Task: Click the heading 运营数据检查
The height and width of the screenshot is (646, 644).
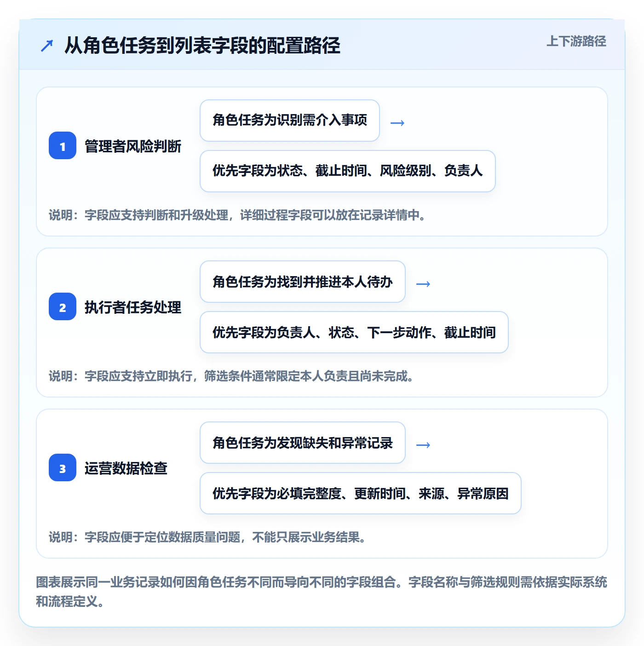Action: click(x=126, y=468)
